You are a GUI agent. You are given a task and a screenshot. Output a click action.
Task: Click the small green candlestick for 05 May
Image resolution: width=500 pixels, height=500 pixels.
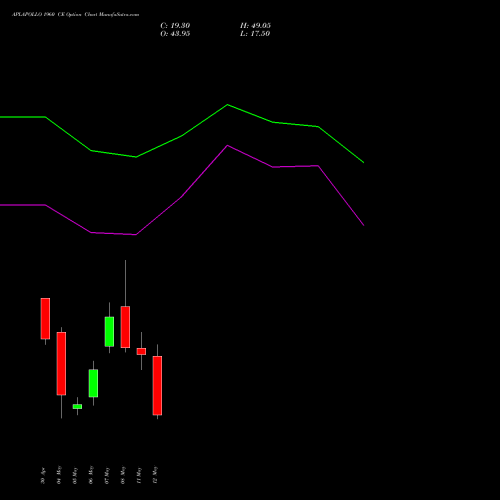point(77,406)
